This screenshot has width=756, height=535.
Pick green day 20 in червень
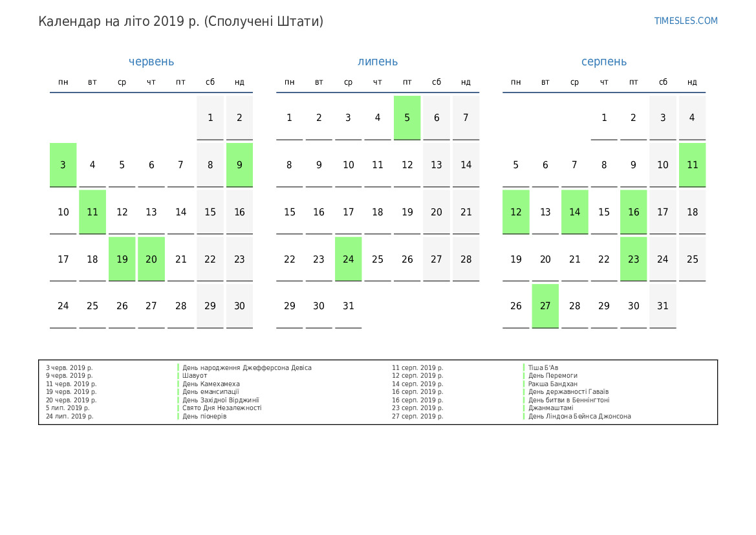click(x=151, y=259)
